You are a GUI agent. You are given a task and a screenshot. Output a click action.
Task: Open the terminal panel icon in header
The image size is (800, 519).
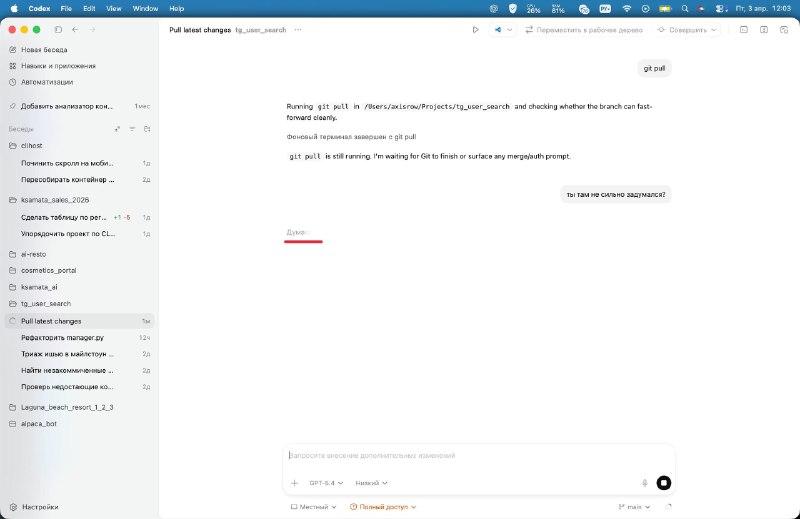pos(743,30)
